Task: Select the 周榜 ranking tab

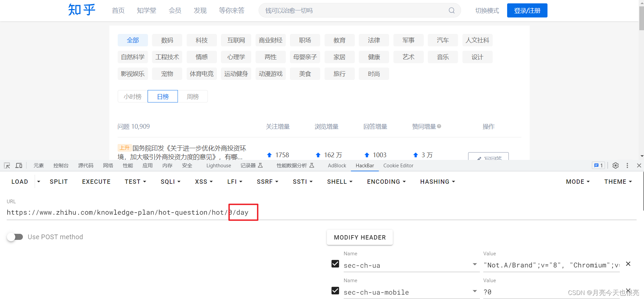Action: [x=193, y=96]
